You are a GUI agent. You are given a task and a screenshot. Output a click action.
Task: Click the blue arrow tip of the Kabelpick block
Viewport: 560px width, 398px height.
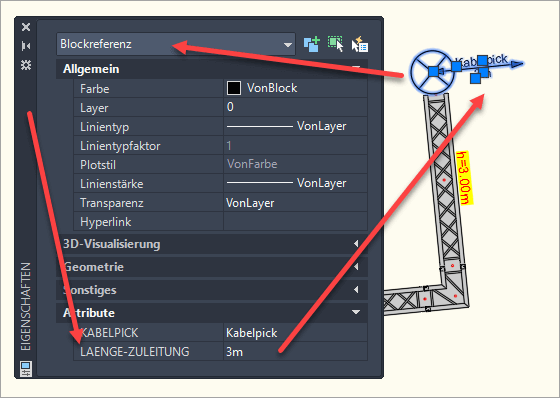[517, 64]
